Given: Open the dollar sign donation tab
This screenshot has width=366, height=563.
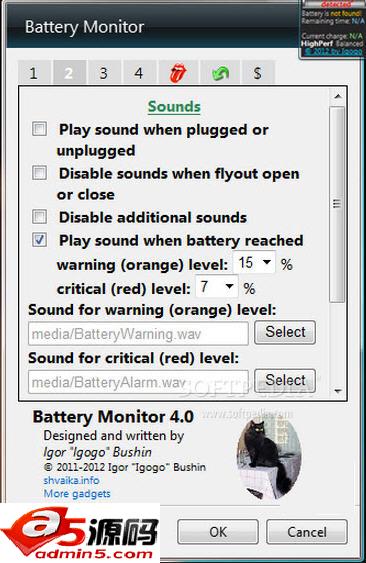Looking at the screenshot, I should [x=257, y=73].
